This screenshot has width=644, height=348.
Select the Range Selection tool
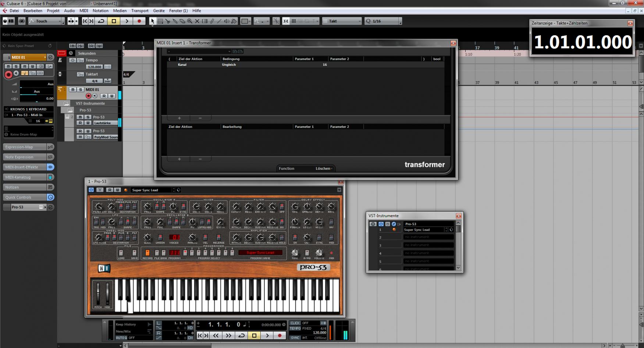coord(160,21)
